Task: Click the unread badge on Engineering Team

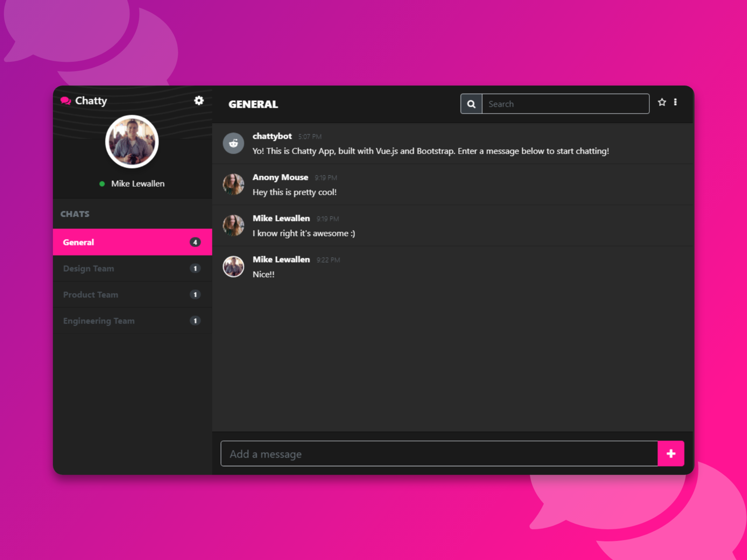Action: (195, 321)
